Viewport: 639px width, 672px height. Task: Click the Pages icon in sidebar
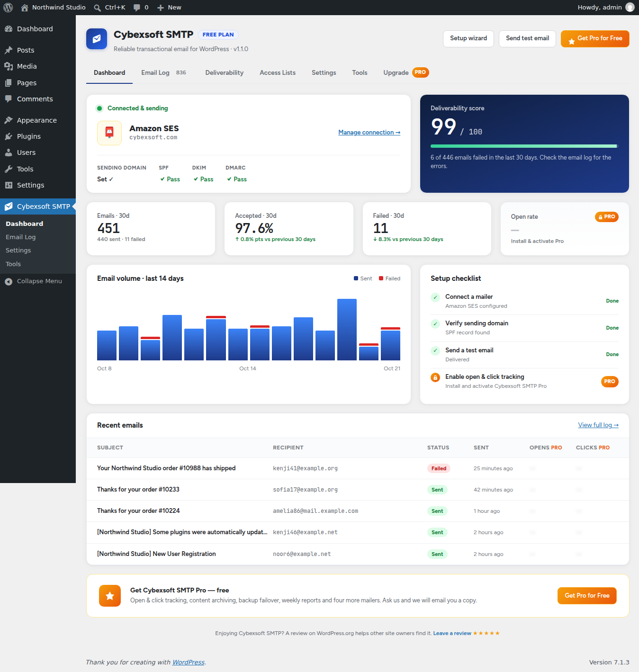coord(9,83)
